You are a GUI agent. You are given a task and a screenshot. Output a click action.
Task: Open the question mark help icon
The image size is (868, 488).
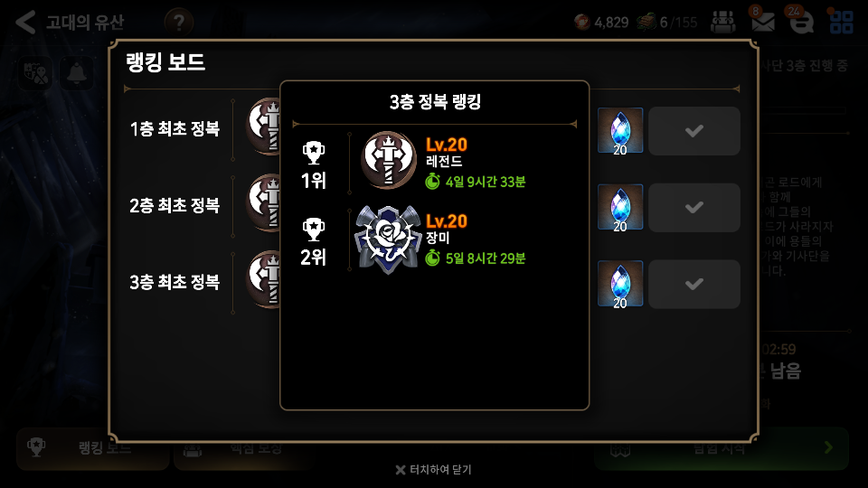pyautogui.click(x=179, y=23)
